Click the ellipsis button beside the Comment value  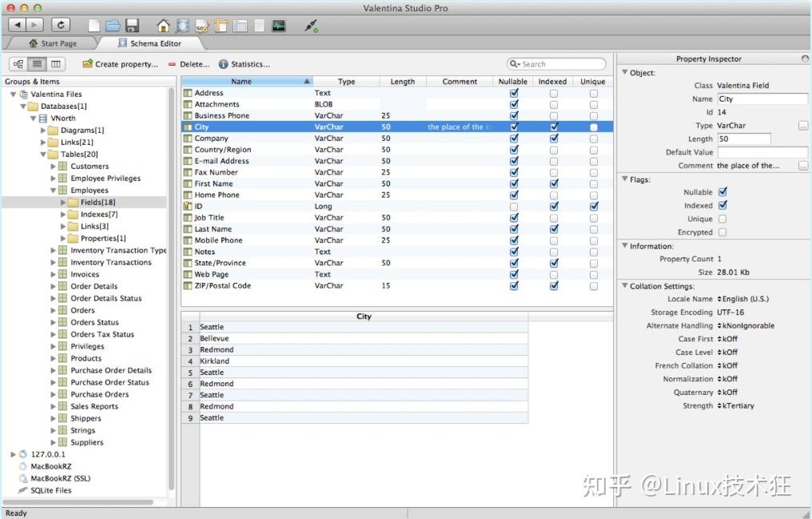pos(803,166)
